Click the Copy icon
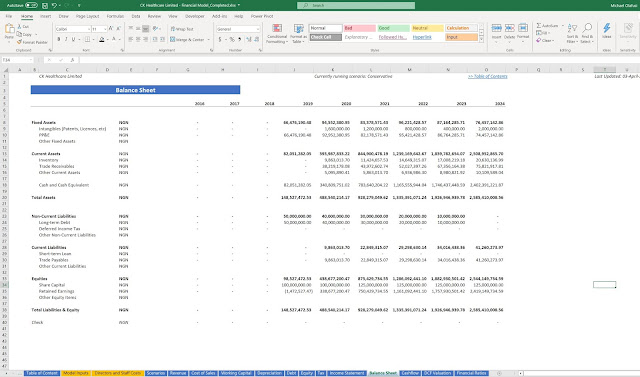The image size is (640, 377). (x=19, y=34)
